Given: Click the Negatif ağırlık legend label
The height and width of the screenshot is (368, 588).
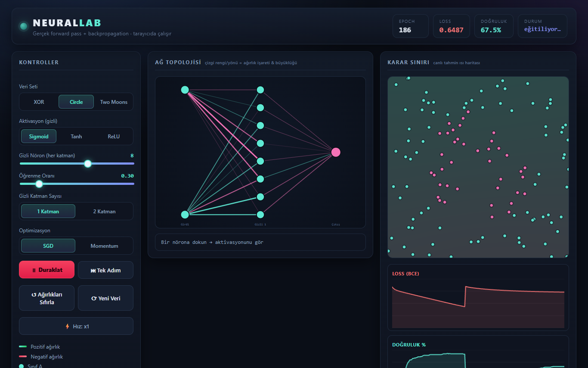Looking at the screenshot, I should point(47,357).
